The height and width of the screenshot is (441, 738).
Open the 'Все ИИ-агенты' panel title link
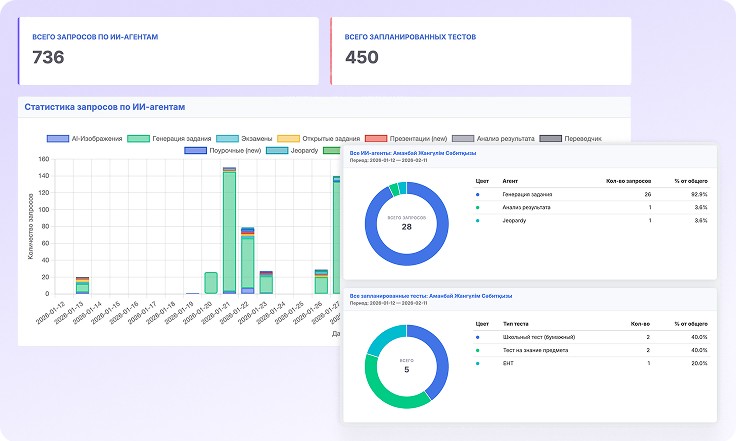click(413, 153)
